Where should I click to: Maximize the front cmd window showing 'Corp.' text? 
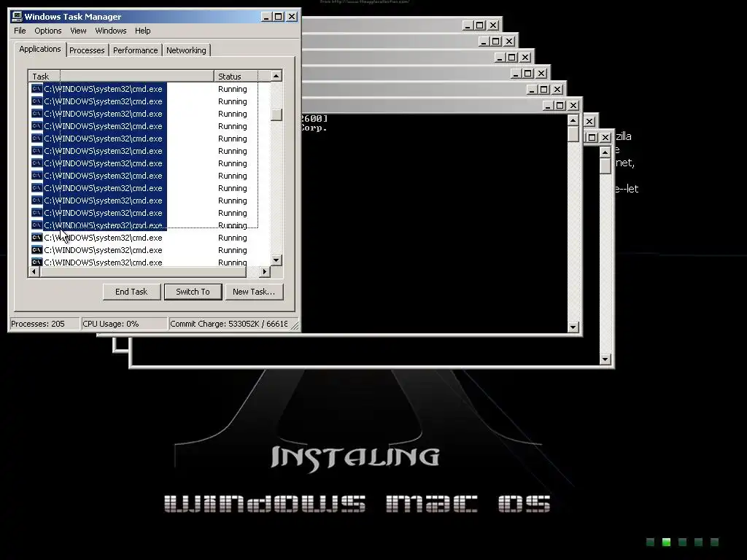(560, 106)
